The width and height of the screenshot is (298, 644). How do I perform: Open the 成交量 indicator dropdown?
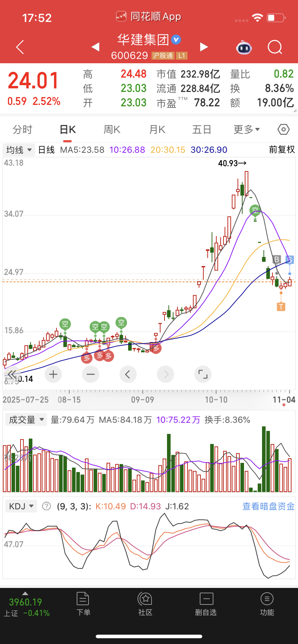coord(26,420)
